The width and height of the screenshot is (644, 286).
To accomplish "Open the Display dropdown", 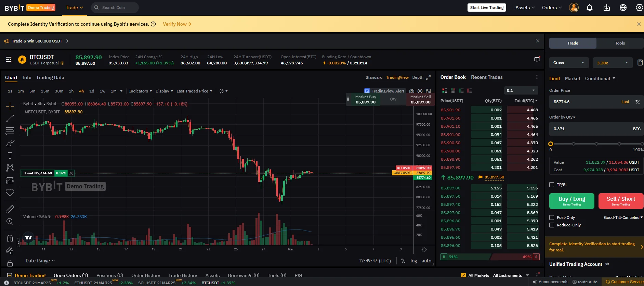I will [164, 91].
